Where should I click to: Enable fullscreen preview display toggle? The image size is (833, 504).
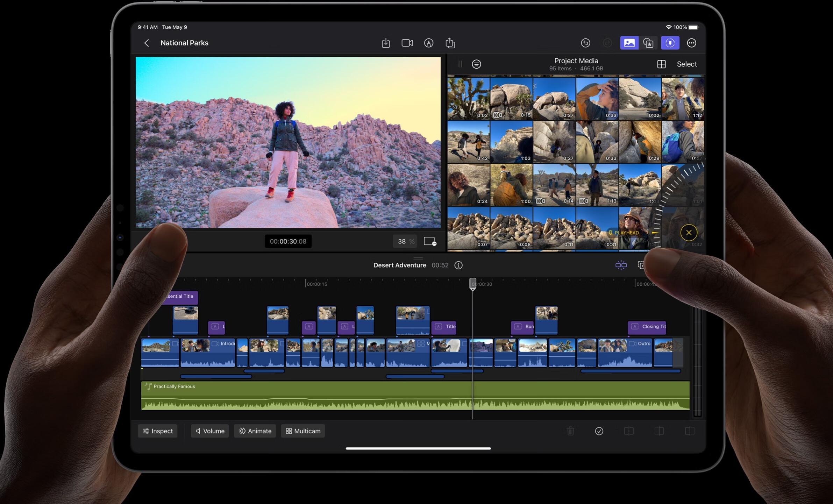pyautogui.click(x=429, y=241)
